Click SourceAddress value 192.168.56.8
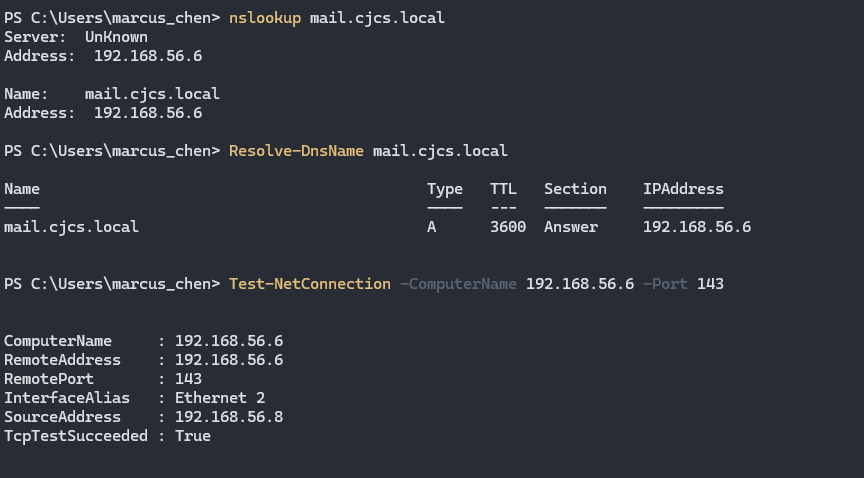The height and width of the screenshot is (478, 864). (229, 417)
